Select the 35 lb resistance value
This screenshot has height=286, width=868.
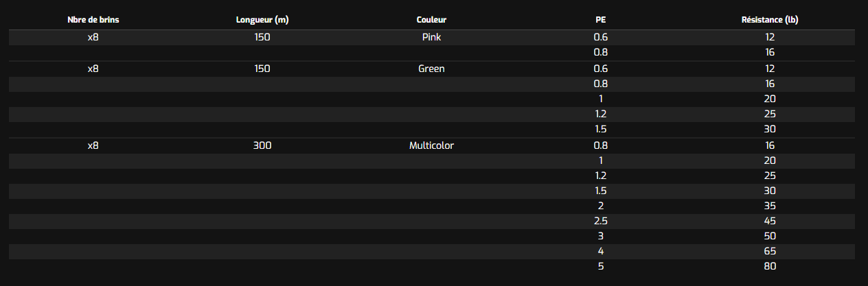point(769,206)
